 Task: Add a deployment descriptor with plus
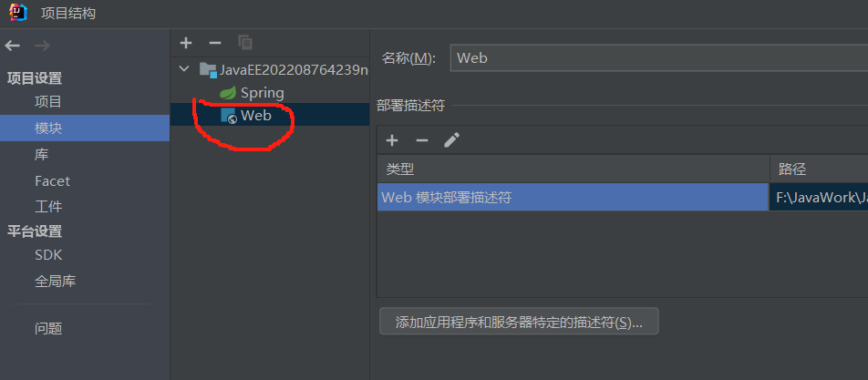tap(392, 140)
